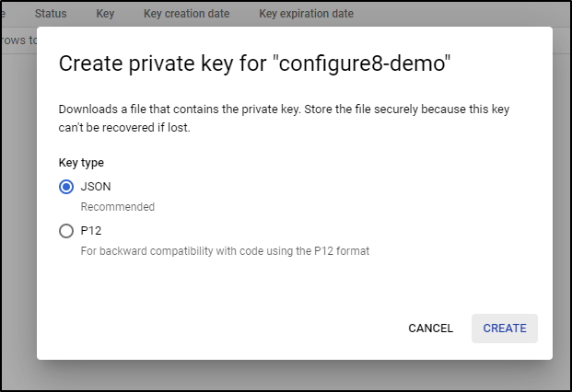Click the "Recommended" caption under JSON
Viewport: 572px width, 392px height.
click(118, 207)
